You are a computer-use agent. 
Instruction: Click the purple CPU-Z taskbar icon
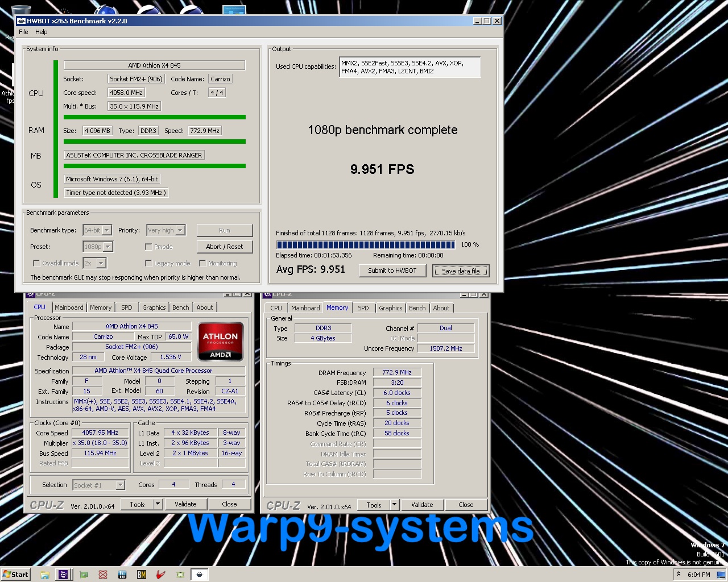point(63,575)
